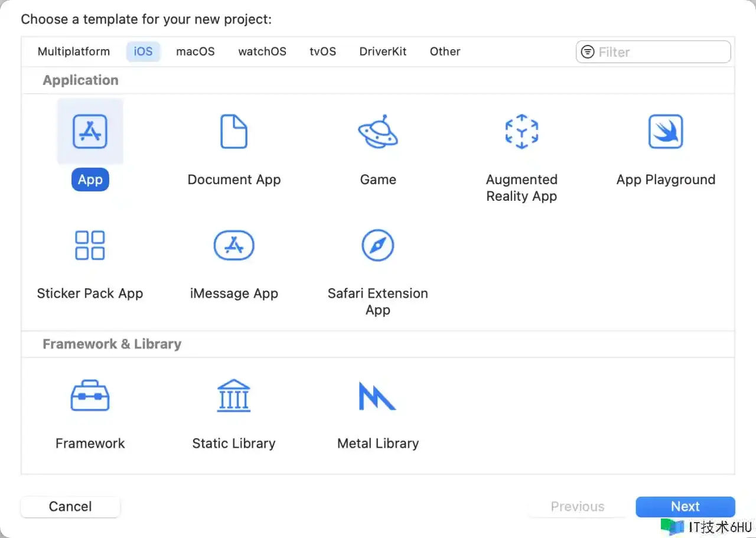Image resolution: width=756 pixels, height=538 pixels.
Task: Choose the Document App template icon
Action: [234, 131]
